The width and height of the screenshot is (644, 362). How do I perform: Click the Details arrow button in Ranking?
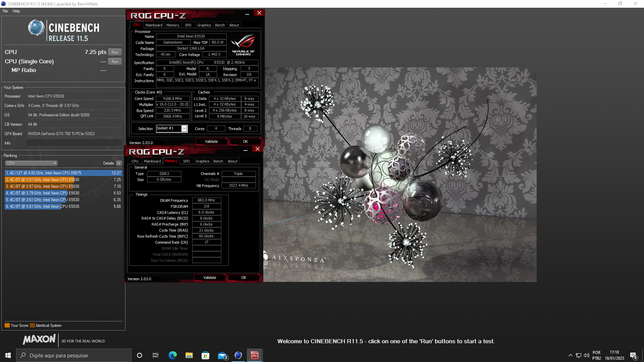tap(119, 163)
